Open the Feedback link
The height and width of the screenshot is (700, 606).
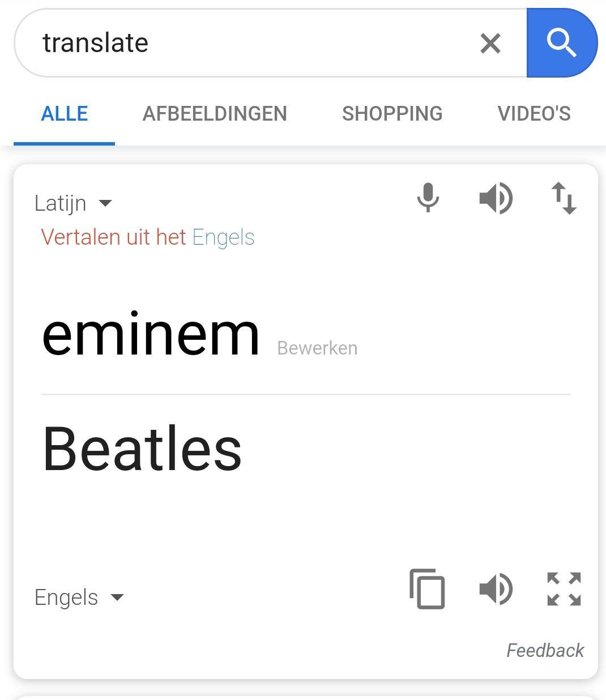point(544,650)
